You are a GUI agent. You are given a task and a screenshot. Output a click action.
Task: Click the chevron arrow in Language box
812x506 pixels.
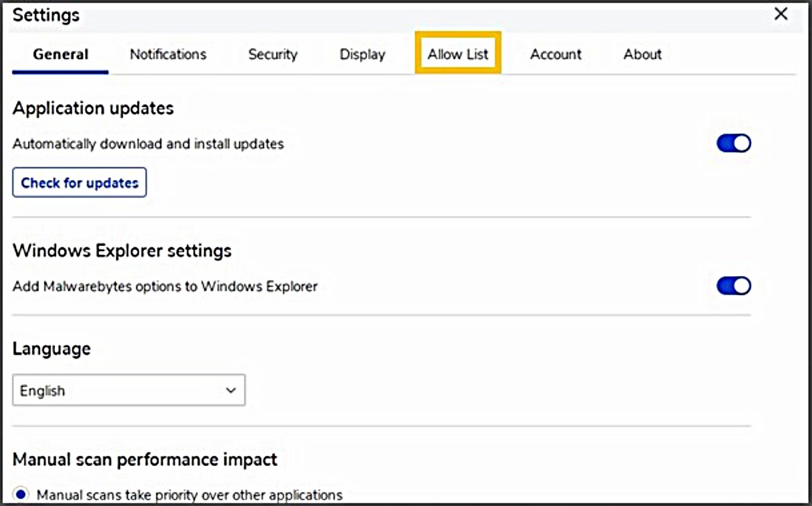click(231, 390)
